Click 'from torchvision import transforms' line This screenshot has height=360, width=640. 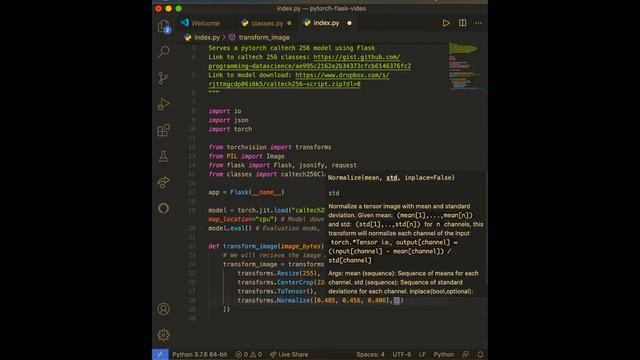[x=270, y=147]
